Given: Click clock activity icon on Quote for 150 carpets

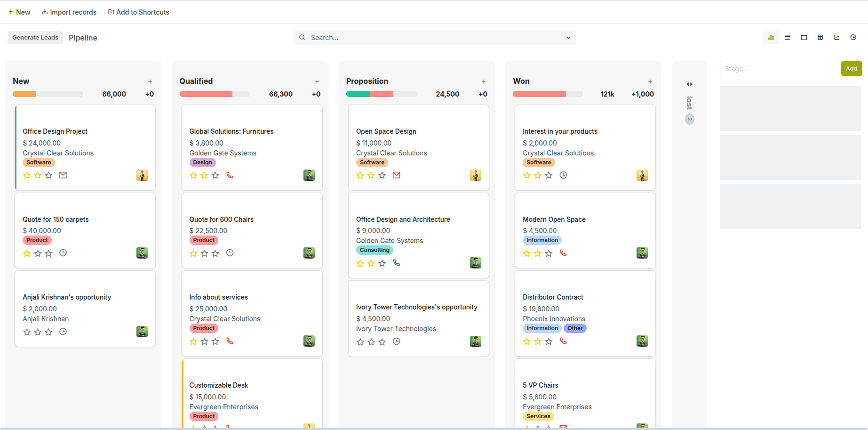Looking at the screenshot, I should coord(63,253).
